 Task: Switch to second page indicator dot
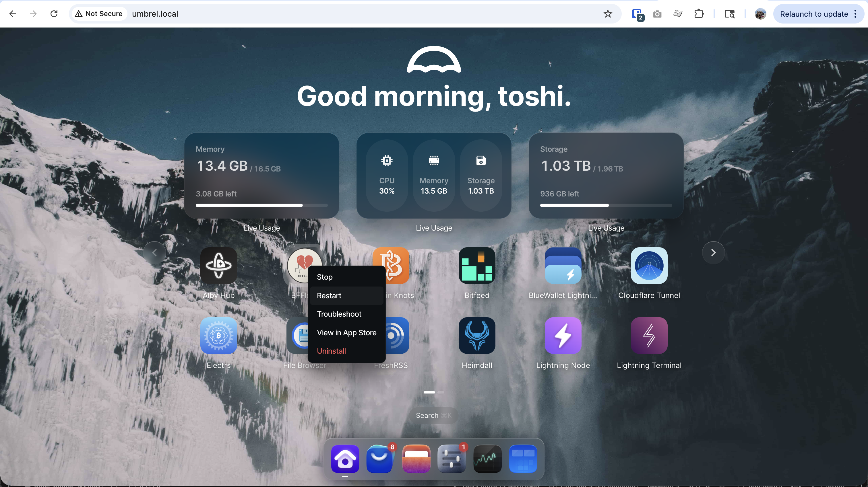tap(441, 392)
